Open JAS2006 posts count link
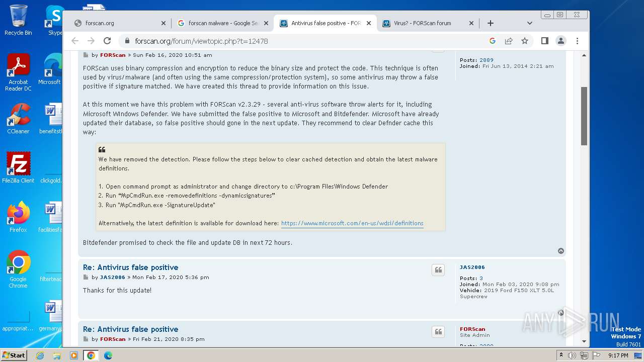This screenshot has width=644, height=362. point(481,278)
